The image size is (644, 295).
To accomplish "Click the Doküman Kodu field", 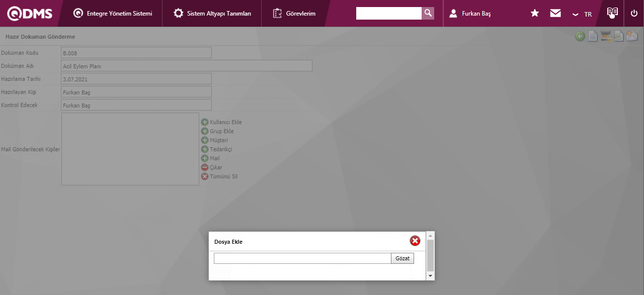I will pos(136,53).
